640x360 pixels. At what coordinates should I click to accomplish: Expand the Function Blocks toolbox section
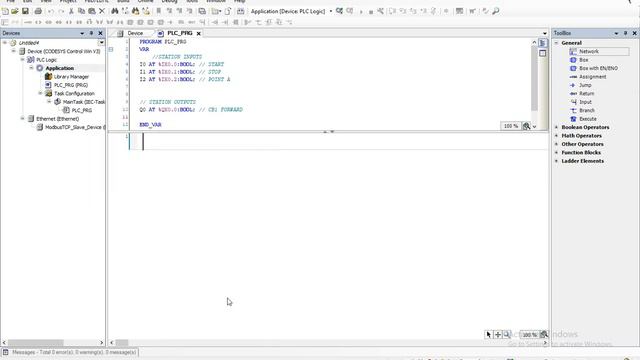pyautogui.click(x=556, y=153)
